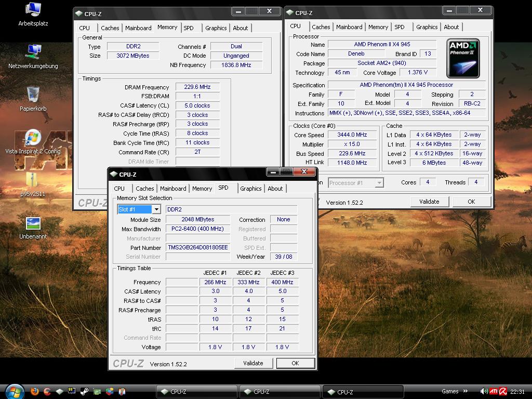
Task: Click OK in the CPU window
Action: point(471,202)
